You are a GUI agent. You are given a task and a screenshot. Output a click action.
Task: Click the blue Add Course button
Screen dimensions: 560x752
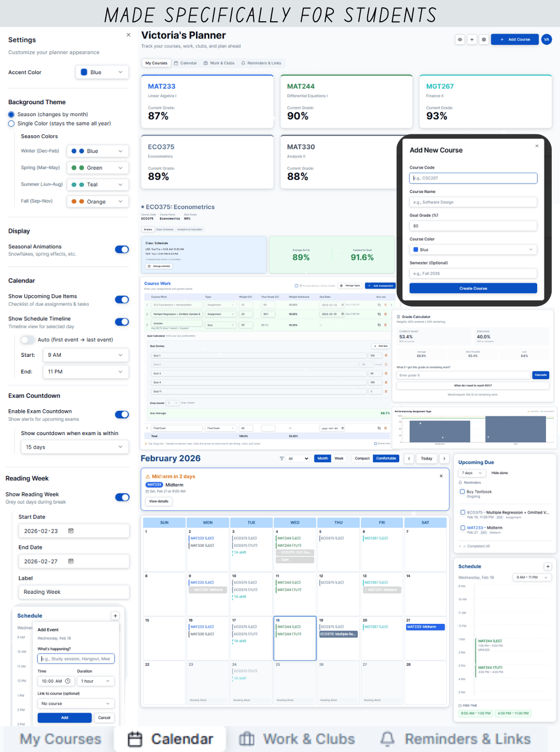[514, 39]
